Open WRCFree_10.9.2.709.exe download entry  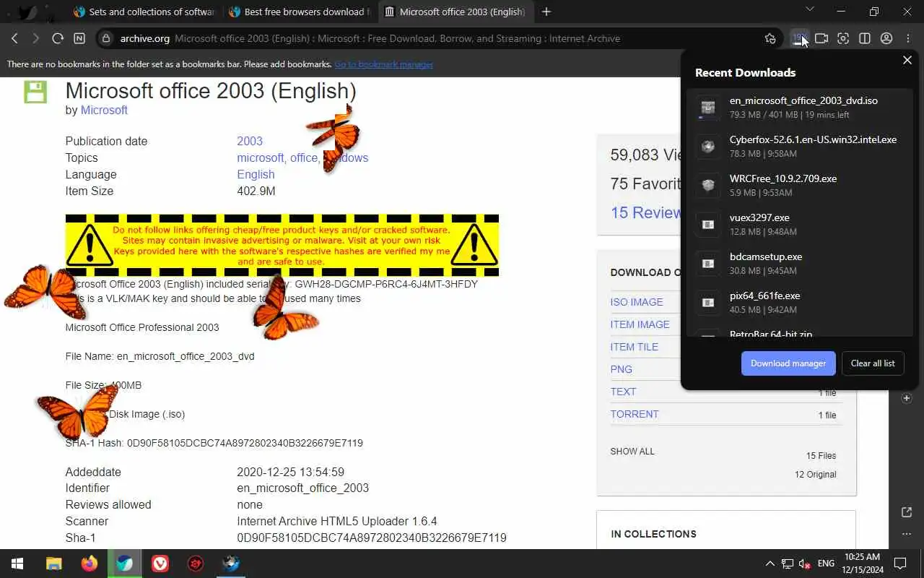[x=799, y=185]
